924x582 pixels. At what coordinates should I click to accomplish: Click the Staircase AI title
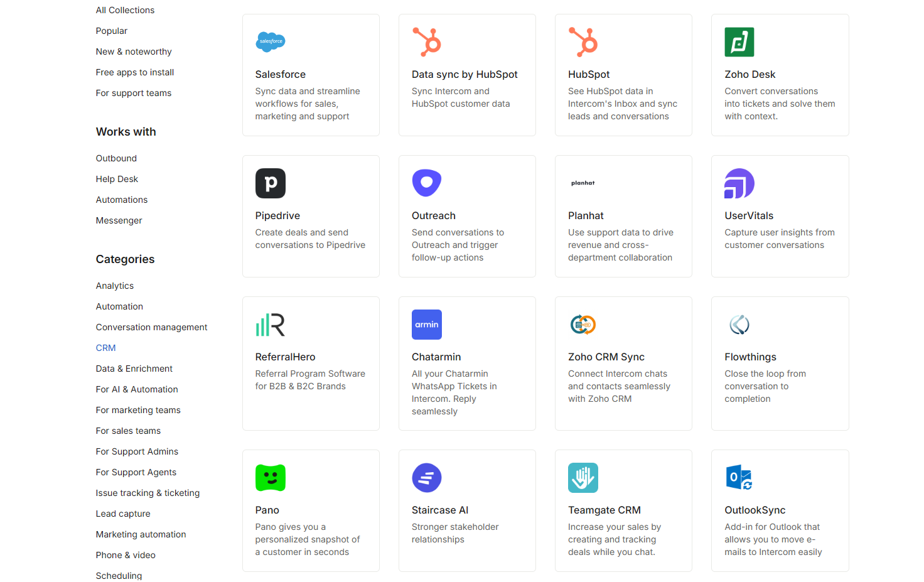pyautogui.click(x=440, y=510)
